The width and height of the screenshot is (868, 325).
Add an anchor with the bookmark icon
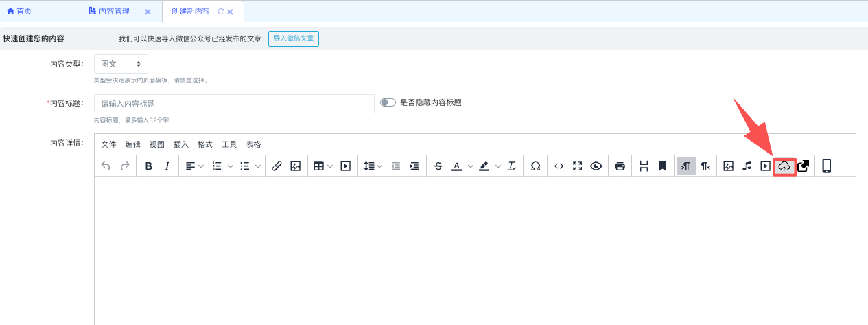662,166
